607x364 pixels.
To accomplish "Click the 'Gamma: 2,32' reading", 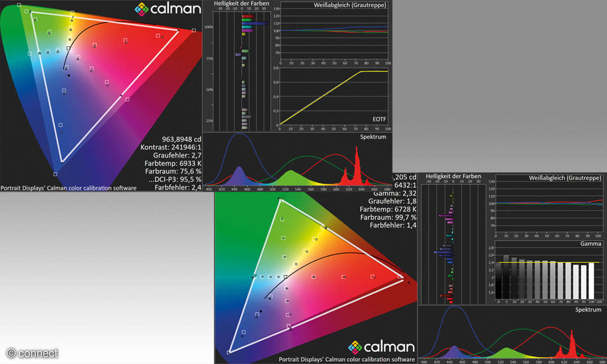I will point(396,193).
